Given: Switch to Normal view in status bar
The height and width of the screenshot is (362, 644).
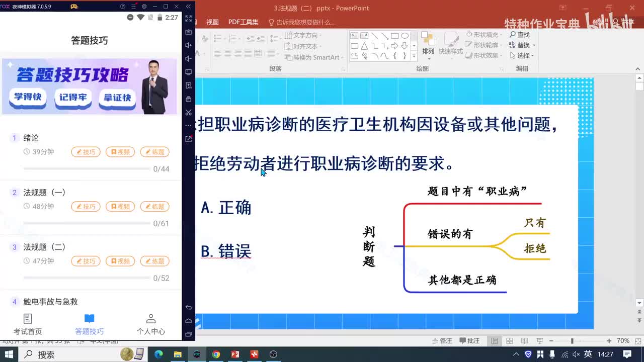Looking at the screenshot, I should point(495,341).
